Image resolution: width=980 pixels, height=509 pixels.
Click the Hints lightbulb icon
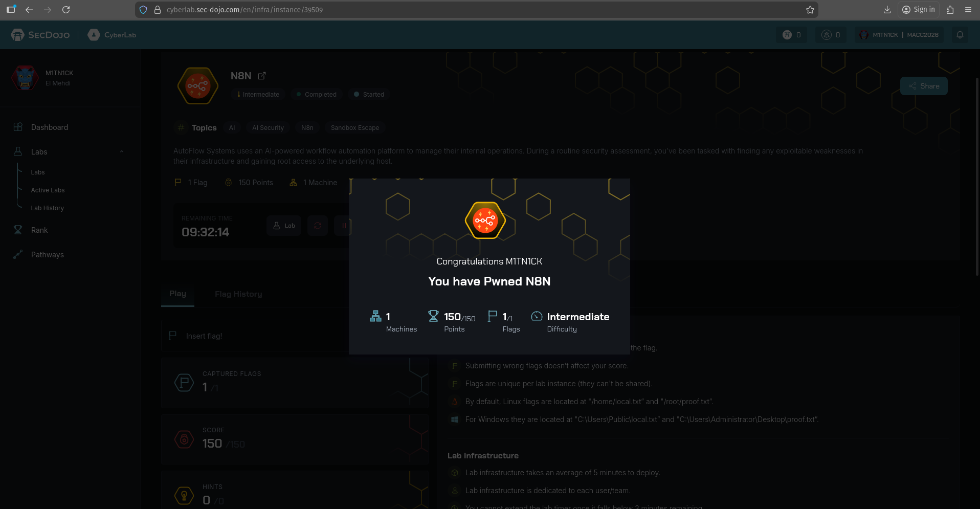[184, 495]
